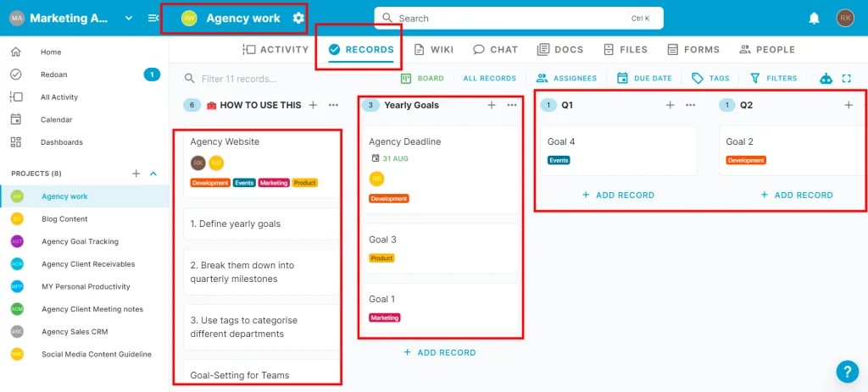868x392 pixels.
Task: Open the RK user profile avatar
Action: pyautogui.click(x=844, y=18)
